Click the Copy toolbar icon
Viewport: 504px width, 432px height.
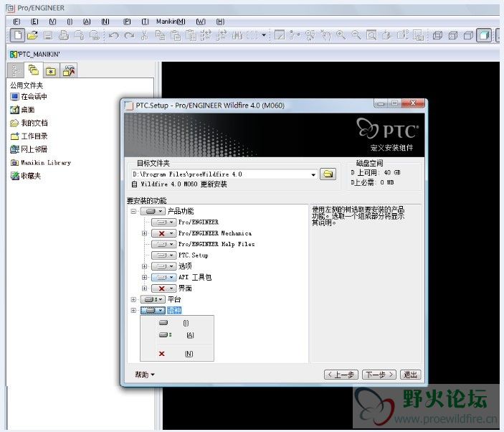[x=160, y=35]
